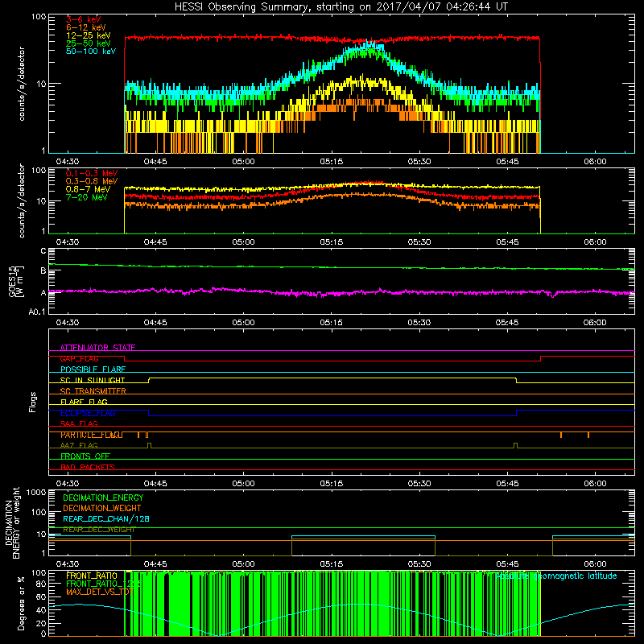Click the 40 tick on Degrees axis
Image resolution: width=644 pixels, height=644 pixels.
(x=41, y=610)
